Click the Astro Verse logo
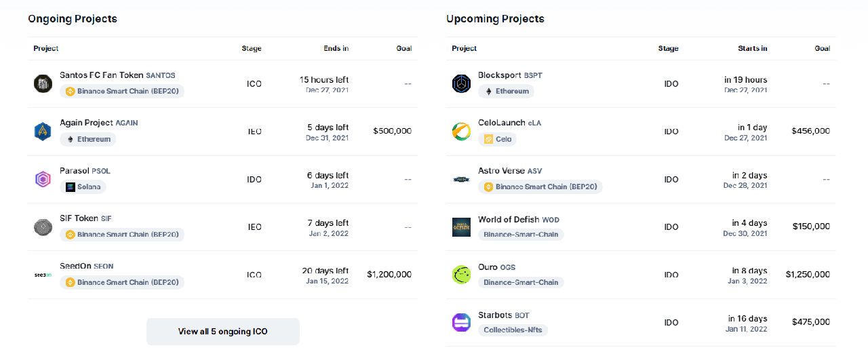This screenshot has width=868, height=352. [x=461, y=180]
